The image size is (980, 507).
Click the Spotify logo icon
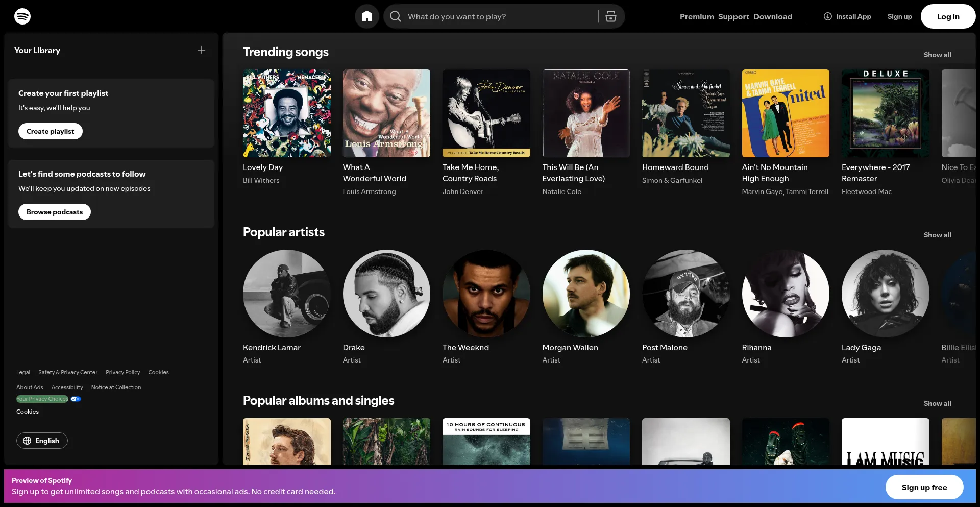pos(22,16)
